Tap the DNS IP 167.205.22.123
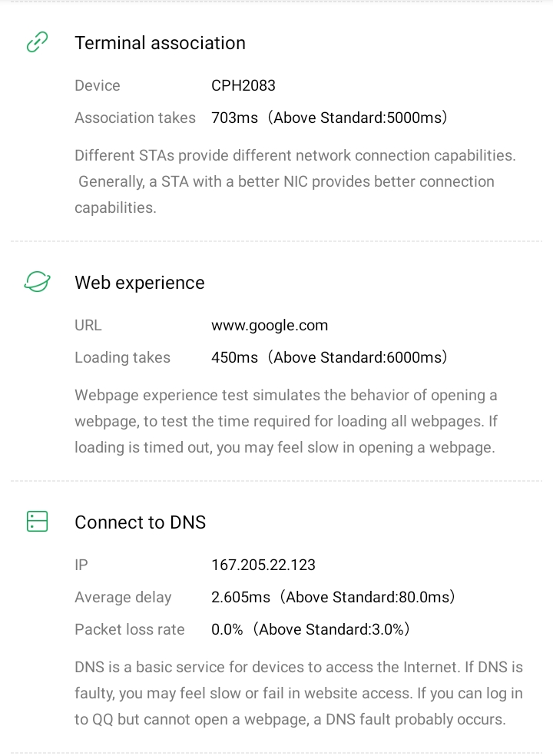The height and width of the screenshot is (756, 553). pos(263,565)
